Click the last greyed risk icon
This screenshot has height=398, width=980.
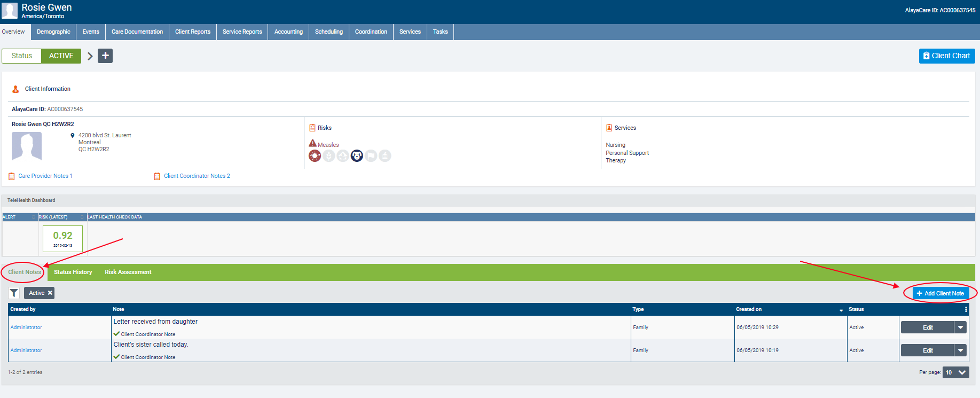pyautogui.click(x=385, y=155)
